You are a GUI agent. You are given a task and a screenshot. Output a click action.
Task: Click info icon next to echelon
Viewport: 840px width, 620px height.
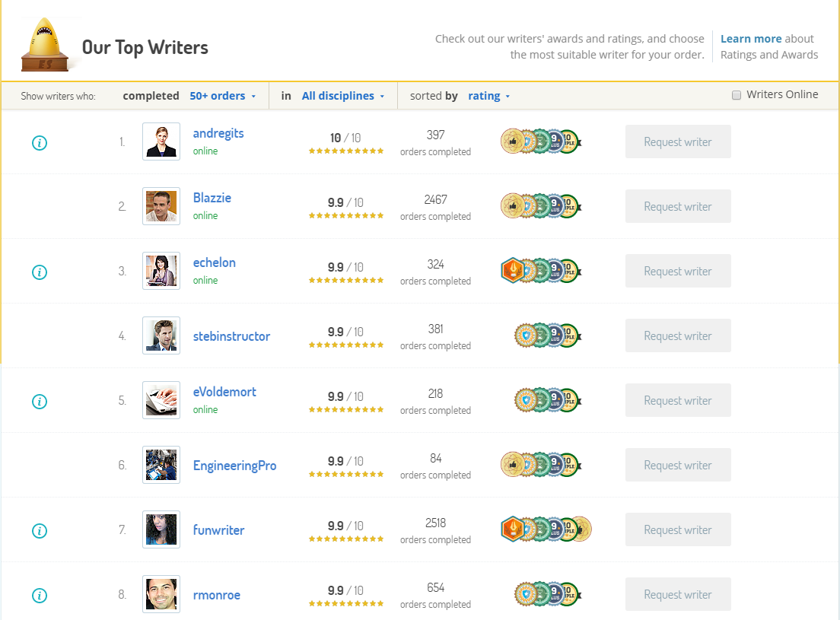[x=40, y=272]
